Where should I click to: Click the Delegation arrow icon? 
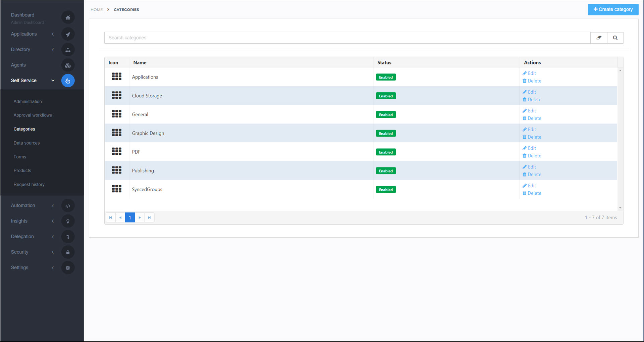[68, 237]
